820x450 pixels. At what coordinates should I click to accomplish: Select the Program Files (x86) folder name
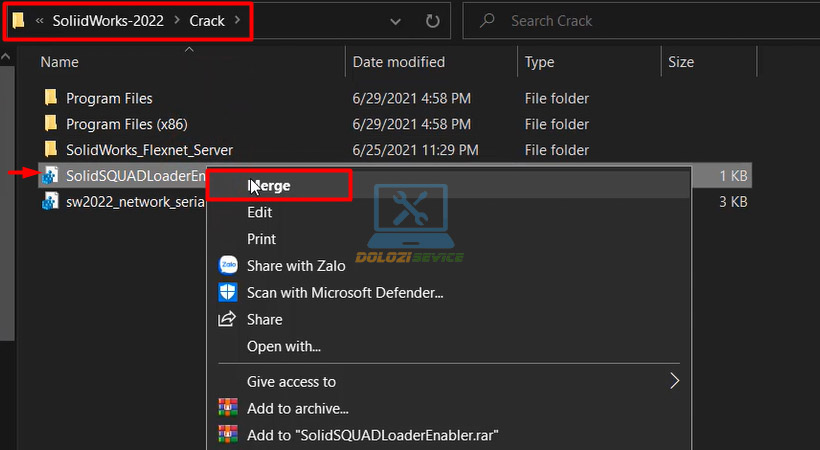(127, 125)
